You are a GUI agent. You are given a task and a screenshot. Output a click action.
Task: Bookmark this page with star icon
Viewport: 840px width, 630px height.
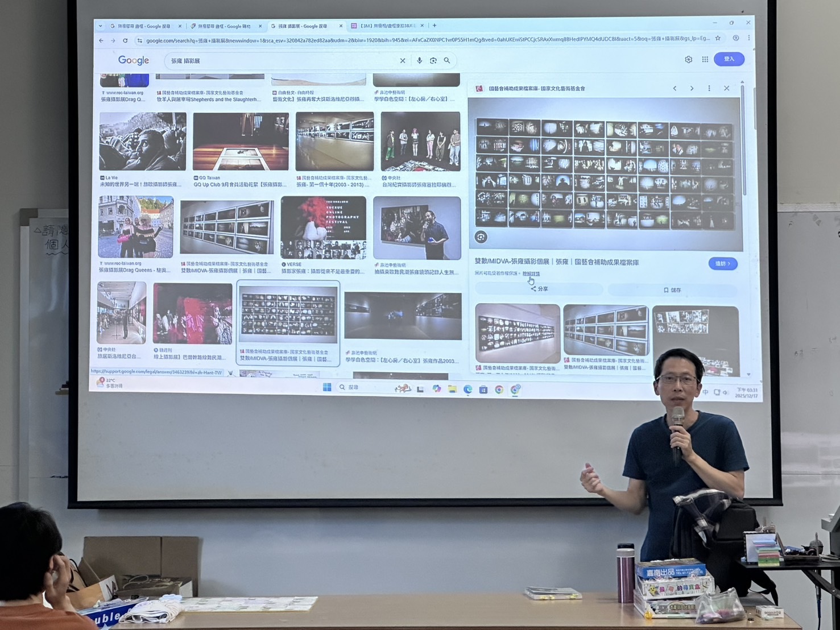coord(718,38)
